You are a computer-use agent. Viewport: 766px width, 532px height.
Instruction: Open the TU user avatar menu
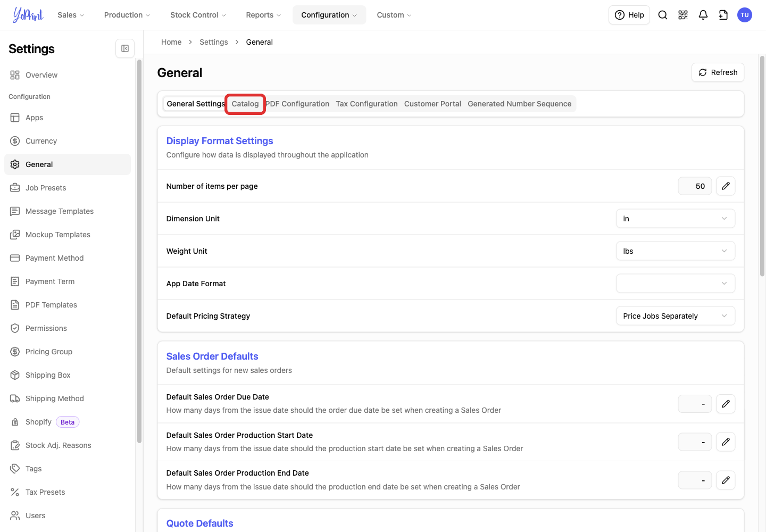click(745, 15)
